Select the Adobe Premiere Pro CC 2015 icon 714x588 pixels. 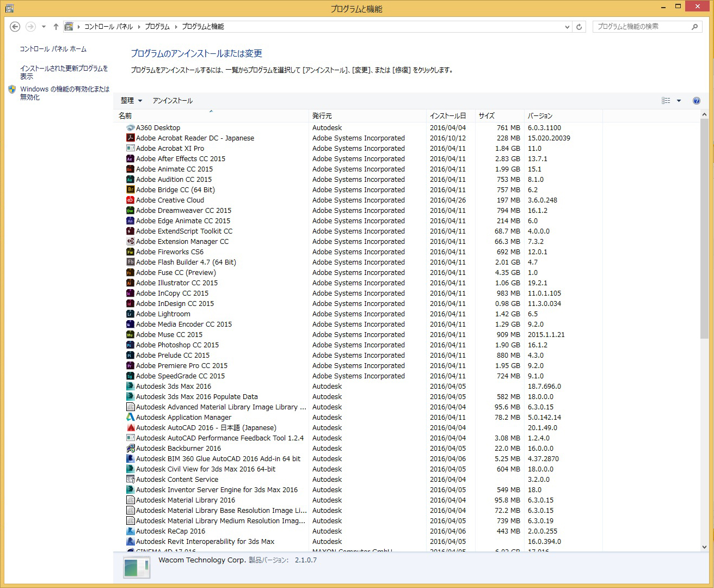[130, 366]
